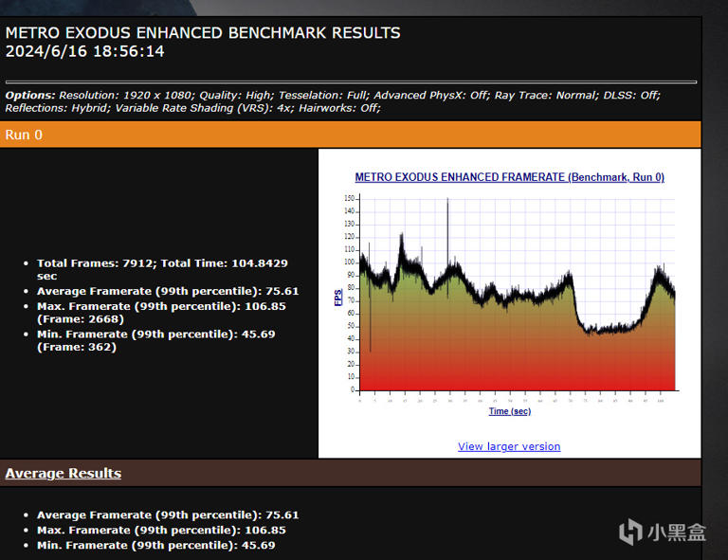The width and height of the screenshot is (728, 560).
Task: Click Run 0 Average Framerate 75.61 line
Action: pyautogui.click(x=168, y=291)
